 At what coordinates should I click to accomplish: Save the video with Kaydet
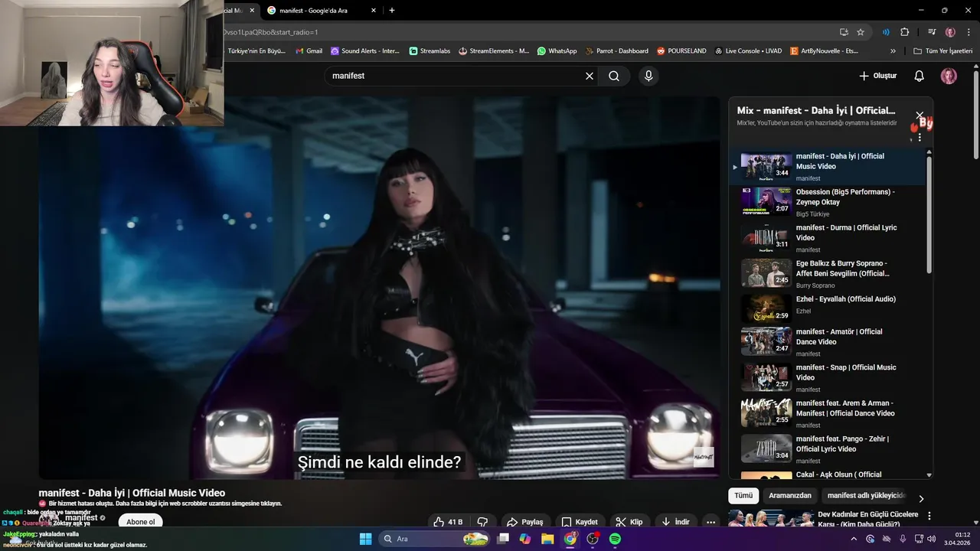(x=580, y=522)
